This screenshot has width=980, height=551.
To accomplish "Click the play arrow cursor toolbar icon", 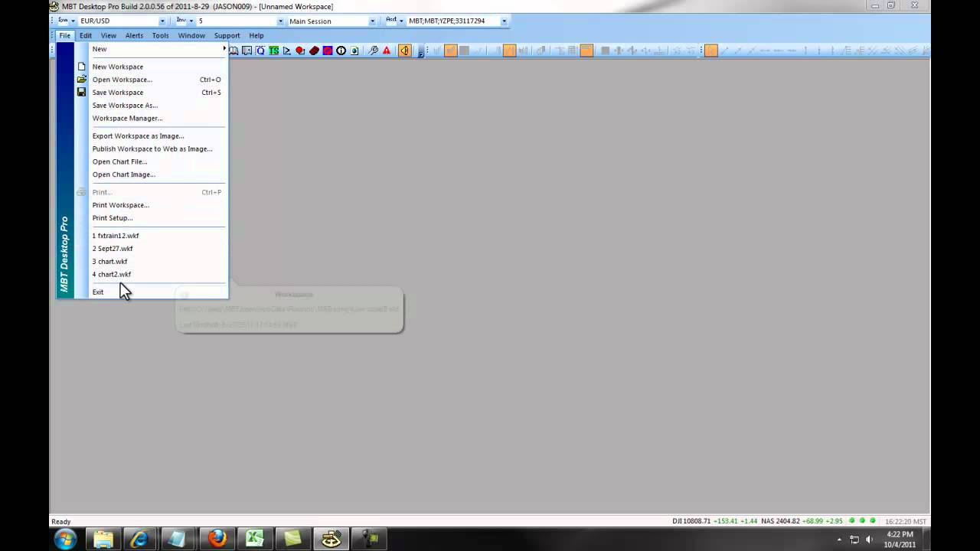I will [x=287, y=51].
